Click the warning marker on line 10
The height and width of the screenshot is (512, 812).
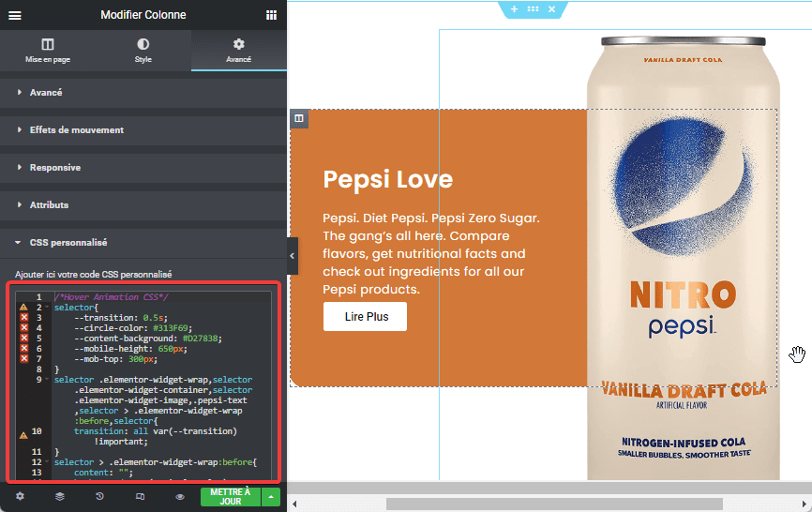pyautogui.click(x=23, y=435)
